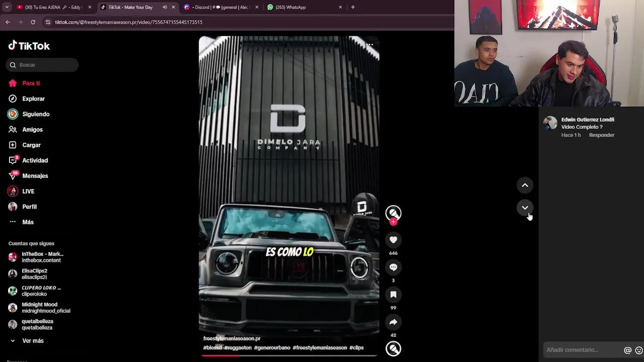Click Responder on Edwin's comment
644x362 pixels.
602,135
